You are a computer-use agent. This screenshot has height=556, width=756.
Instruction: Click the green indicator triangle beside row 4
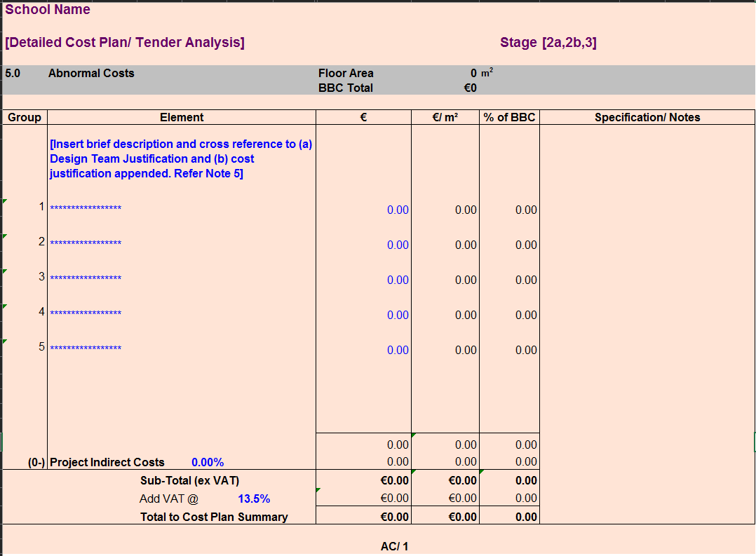pos(4,307)
